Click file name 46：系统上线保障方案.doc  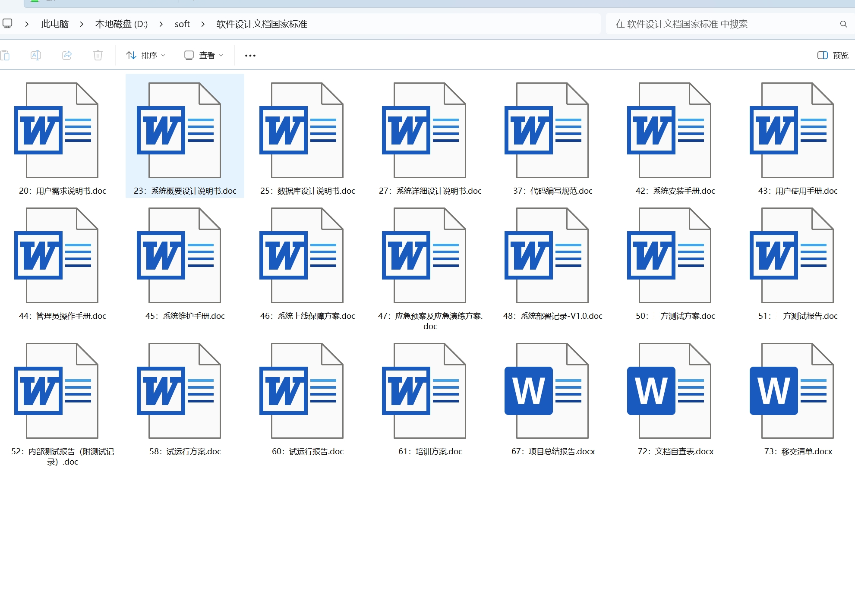point(308,316)
